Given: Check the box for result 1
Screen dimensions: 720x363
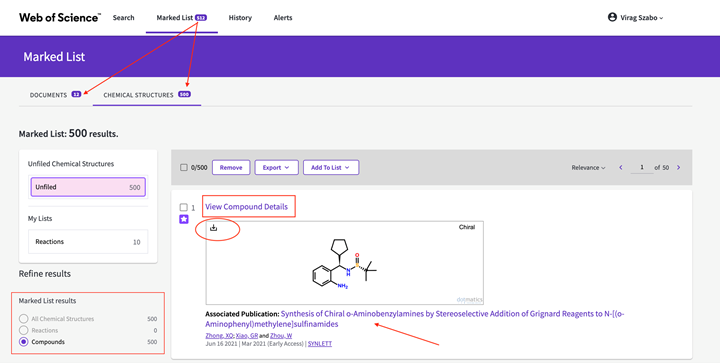Looking at the screenshot, I should pos(184,207).
